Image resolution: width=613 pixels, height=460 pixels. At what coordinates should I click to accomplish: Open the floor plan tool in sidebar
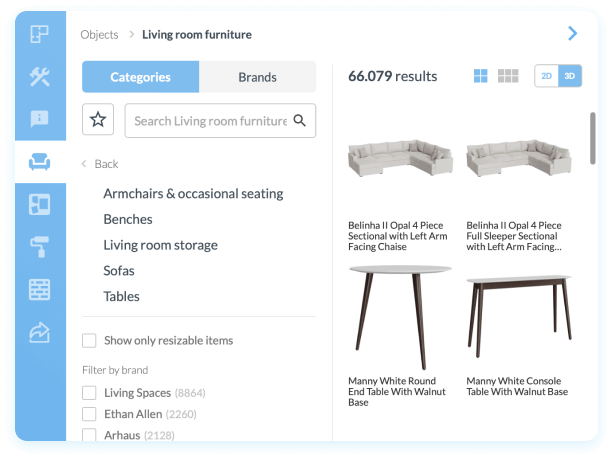[x=40, y=35]
